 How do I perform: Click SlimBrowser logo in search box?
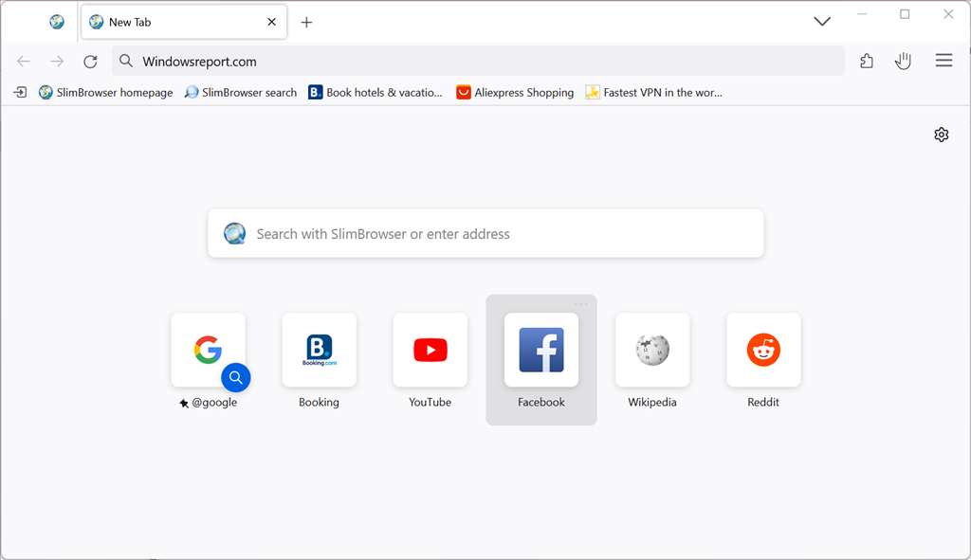(x=235, y=233)
